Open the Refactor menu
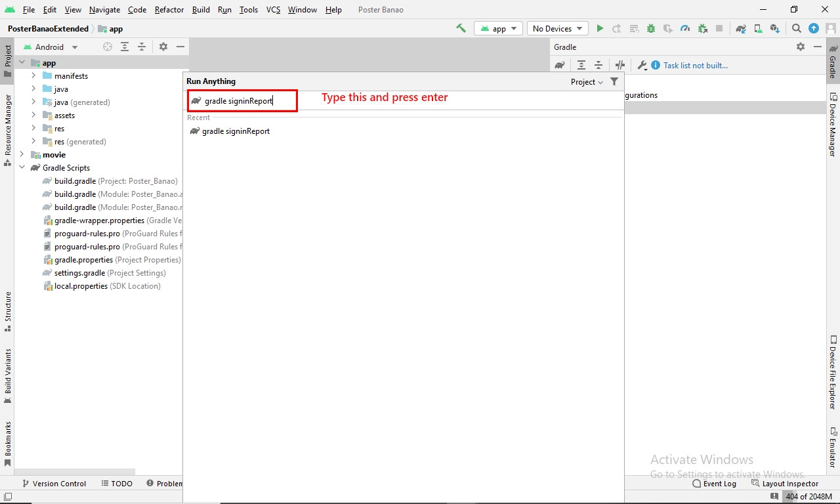The width and height of the screenshot is (840, 504). 169,10
